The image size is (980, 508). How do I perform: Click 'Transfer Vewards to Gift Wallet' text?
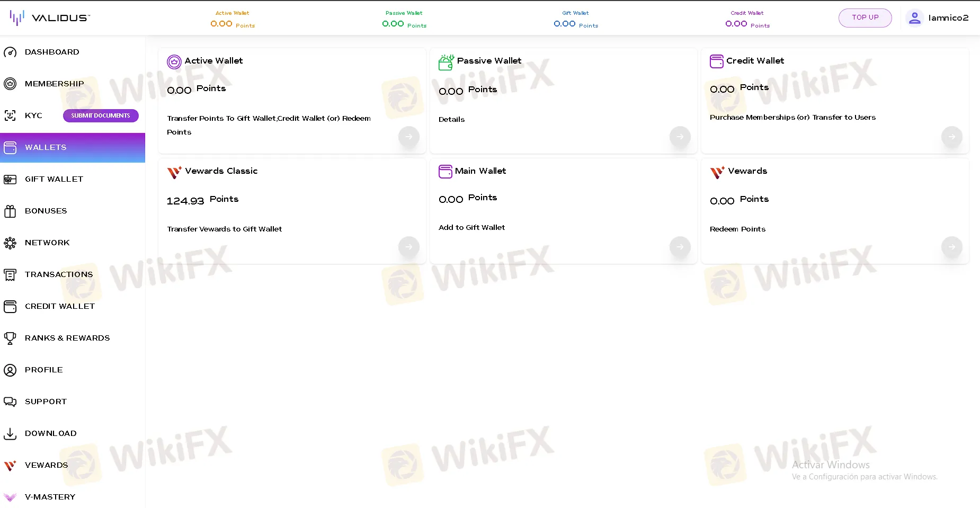click(x=224, y=229)
